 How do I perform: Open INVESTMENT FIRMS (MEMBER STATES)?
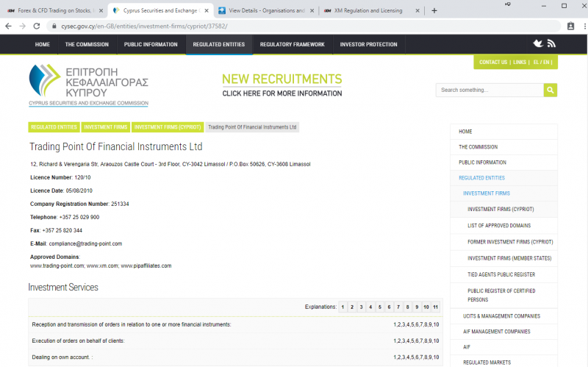[x=503, y=258]
